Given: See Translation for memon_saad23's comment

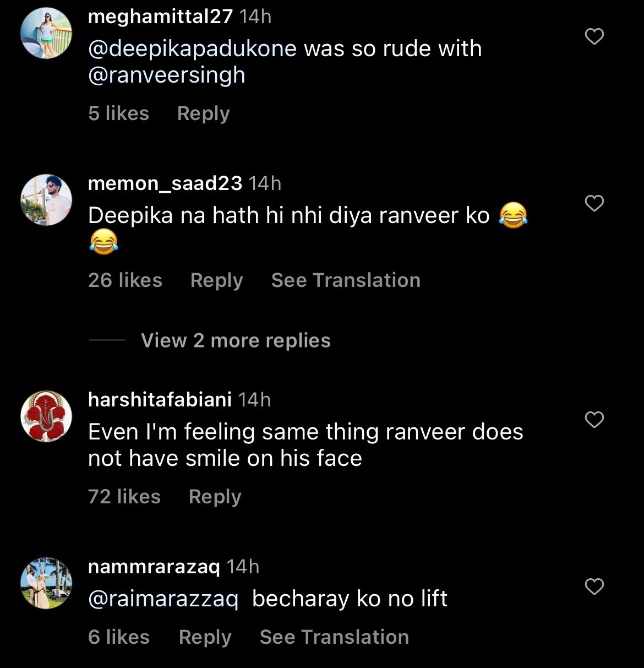Looking at the screenshot, I should (x=346, y=280).
